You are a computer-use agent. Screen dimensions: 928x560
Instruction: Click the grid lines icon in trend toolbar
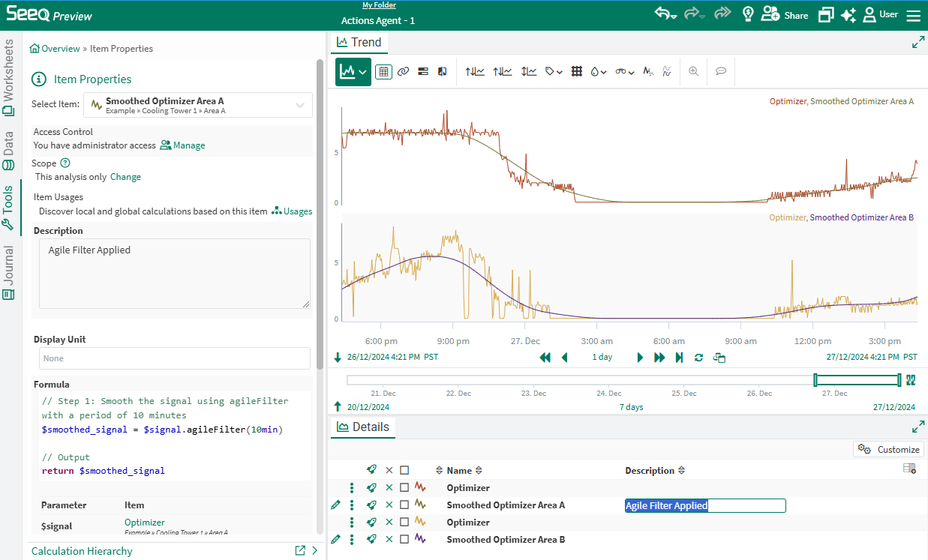[x=577, y=72]
